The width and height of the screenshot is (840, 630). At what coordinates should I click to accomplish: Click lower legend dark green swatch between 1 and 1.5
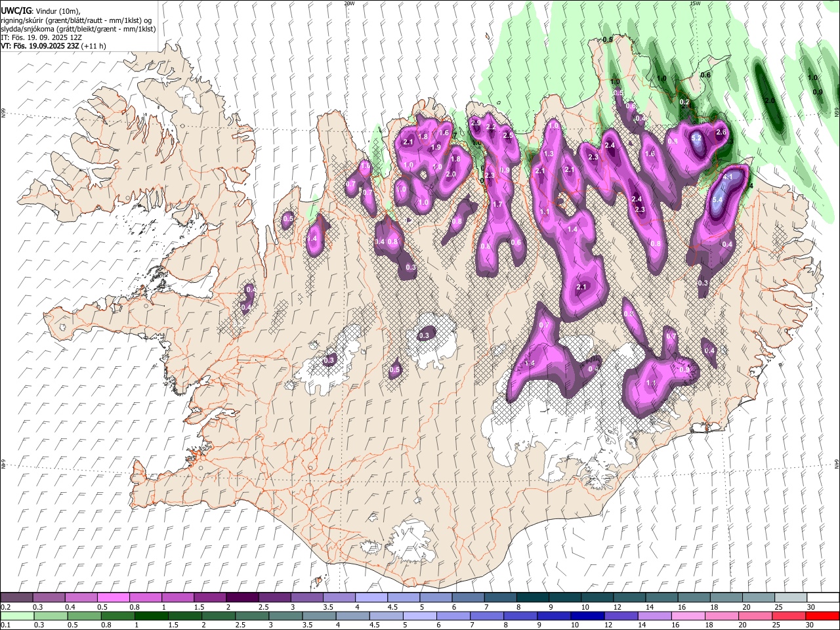point(184,616)
